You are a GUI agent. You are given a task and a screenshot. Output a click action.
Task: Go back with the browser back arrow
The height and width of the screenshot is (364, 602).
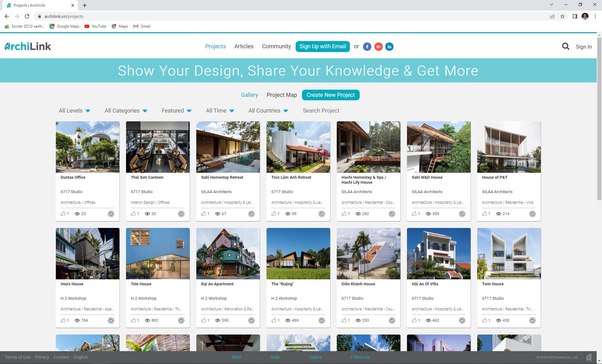(x=7, y=16)
